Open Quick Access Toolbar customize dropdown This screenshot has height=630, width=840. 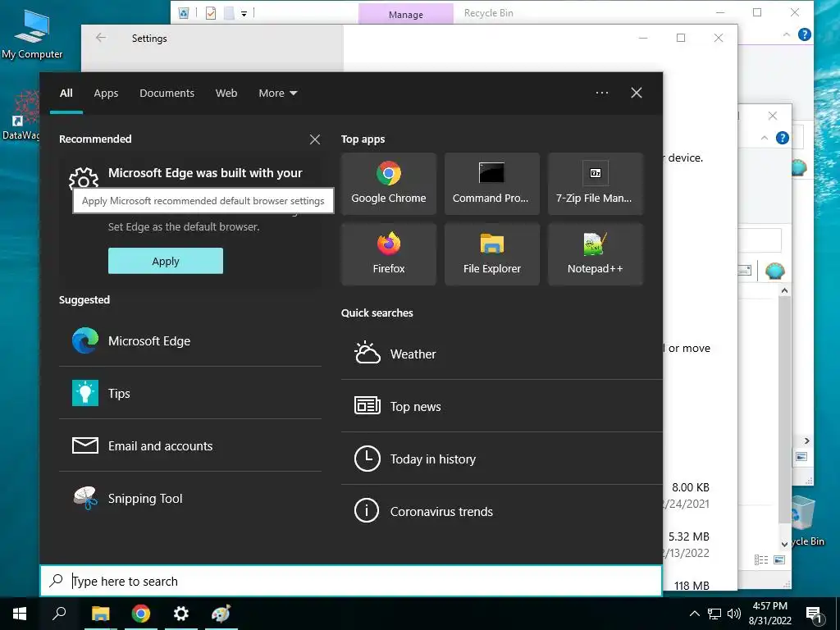[244, 13]
